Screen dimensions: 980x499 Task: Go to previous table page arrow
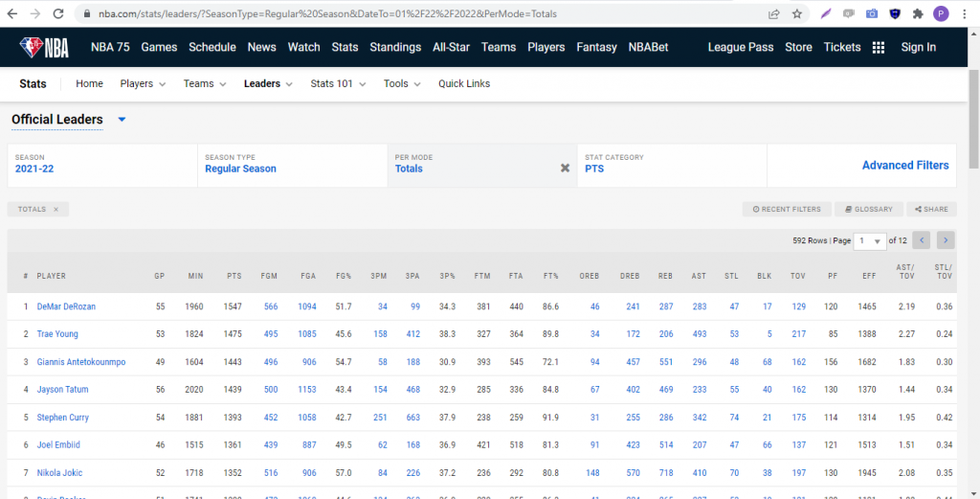922,240
